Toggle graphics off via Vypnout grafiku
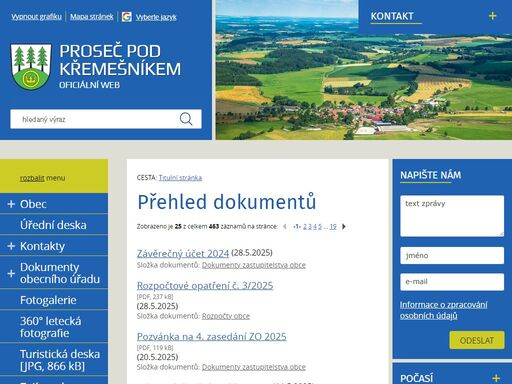Image resolution: width=512 pixels, height=384 pixels. point(36,17)
